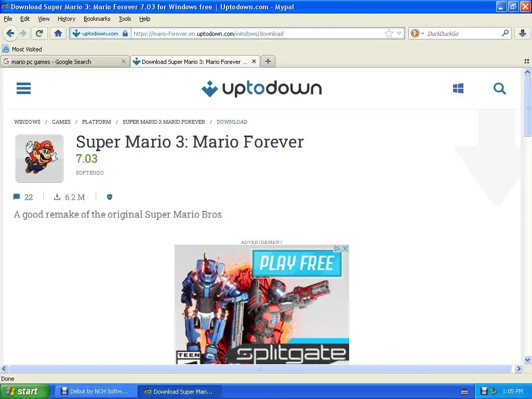Click the AdChoices triangle icon on the ad

coord(337,249)
